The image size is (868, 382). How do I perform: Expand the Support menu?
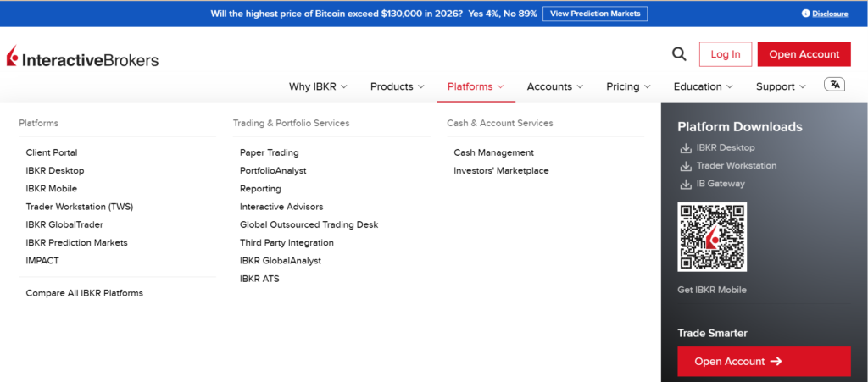point(781,86)
